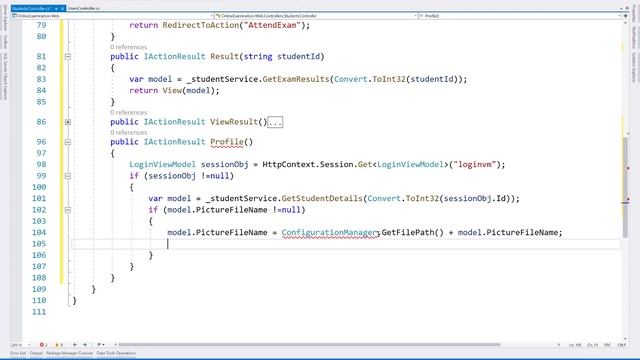The image size is (640, 360).
Task: Click the GetExamResults method call on line 83
Action: click(296, 79)
